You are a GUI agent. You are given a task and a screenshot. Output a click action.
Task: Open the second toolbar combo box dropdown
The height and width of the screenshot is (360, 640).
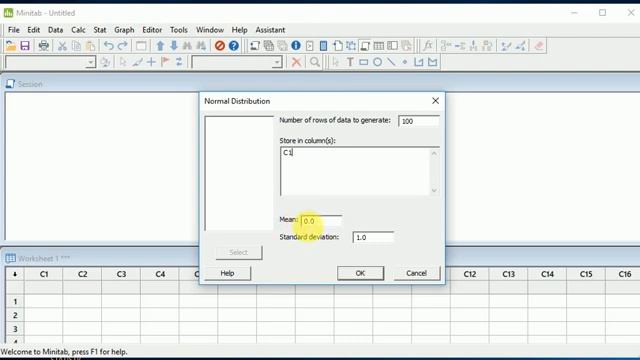[x=277, y=62]
